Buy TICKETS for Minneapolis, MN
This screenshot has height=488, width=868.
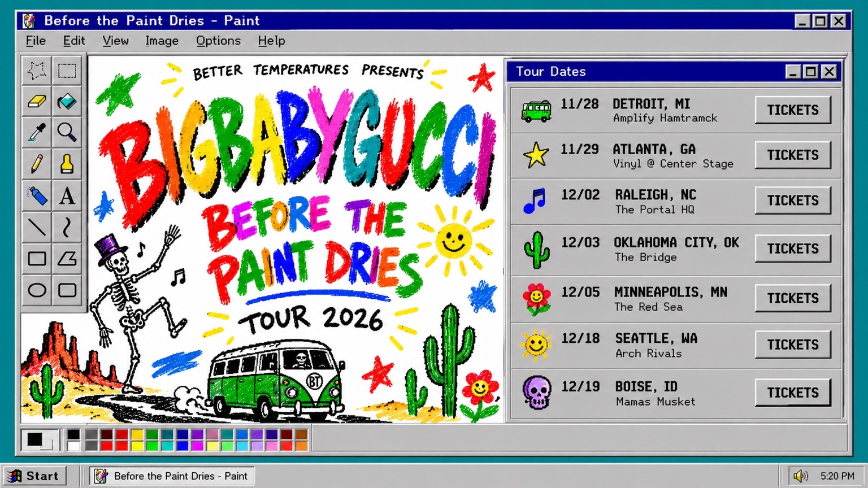[x=793, y=298]
